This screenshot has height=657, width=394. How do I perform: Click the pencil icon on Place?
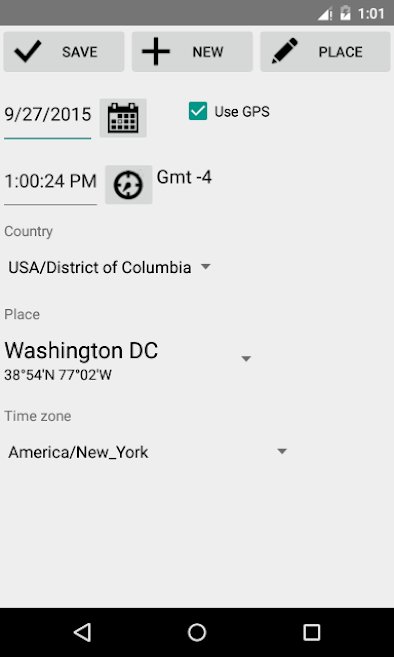(285, 51)
